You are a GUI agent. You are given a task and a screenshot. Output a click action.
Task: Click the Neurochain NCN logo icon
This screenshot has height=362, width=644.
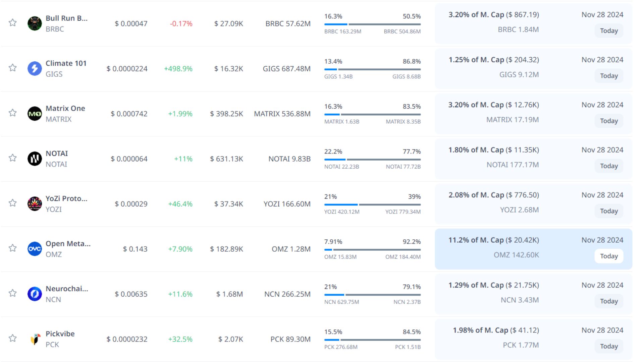click(35, 294)
